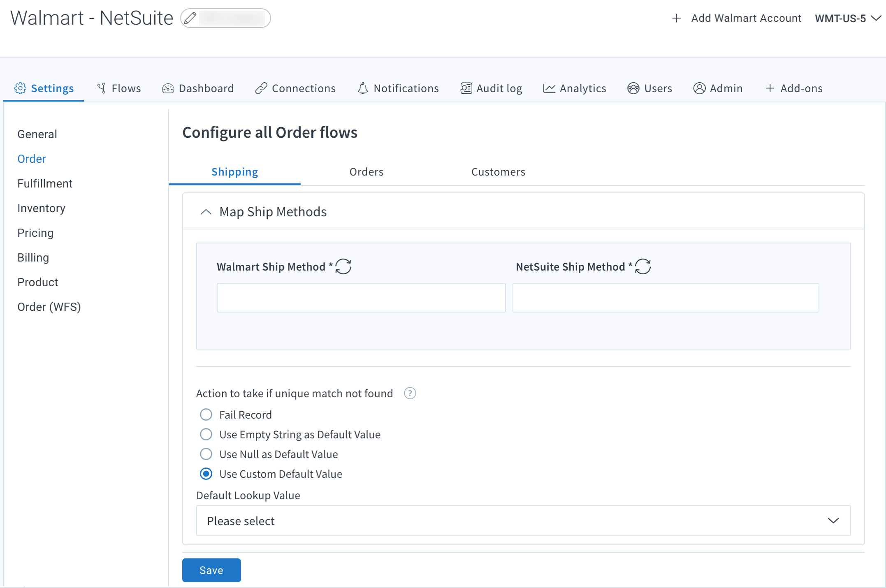Open the Flows tab
The image size is (886, 588).
click(119, 88)
